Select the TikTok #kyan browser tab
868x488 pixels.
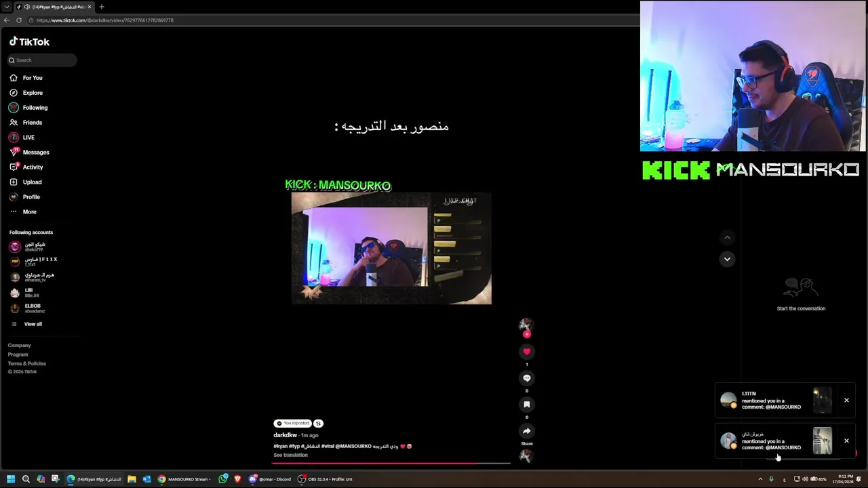(53, 7)
